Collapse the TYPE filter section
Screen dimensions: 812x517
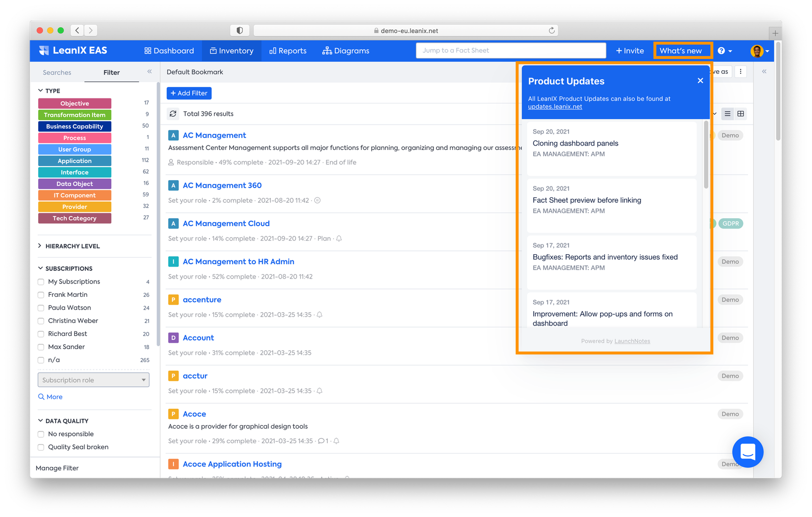49,91
